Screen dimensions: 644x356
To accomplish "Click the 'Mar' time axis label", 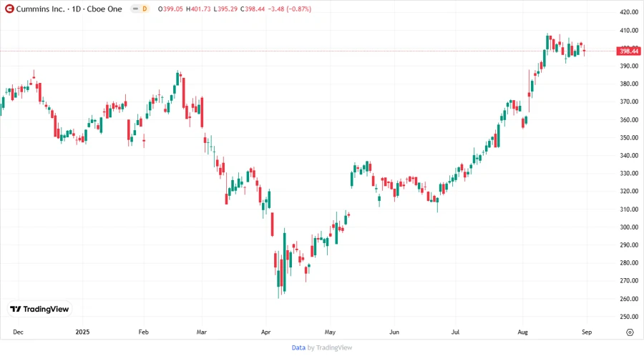I will pos(201,332).
